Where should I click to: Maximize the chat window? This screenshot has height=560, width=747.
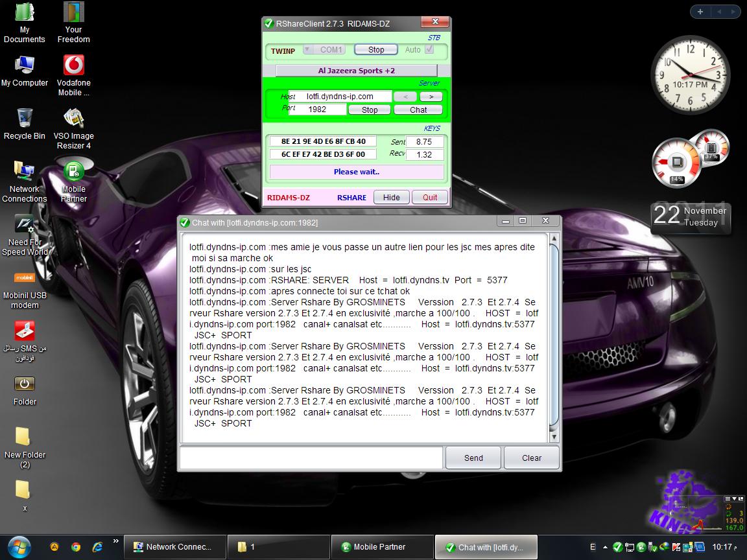tap(523, 220)
